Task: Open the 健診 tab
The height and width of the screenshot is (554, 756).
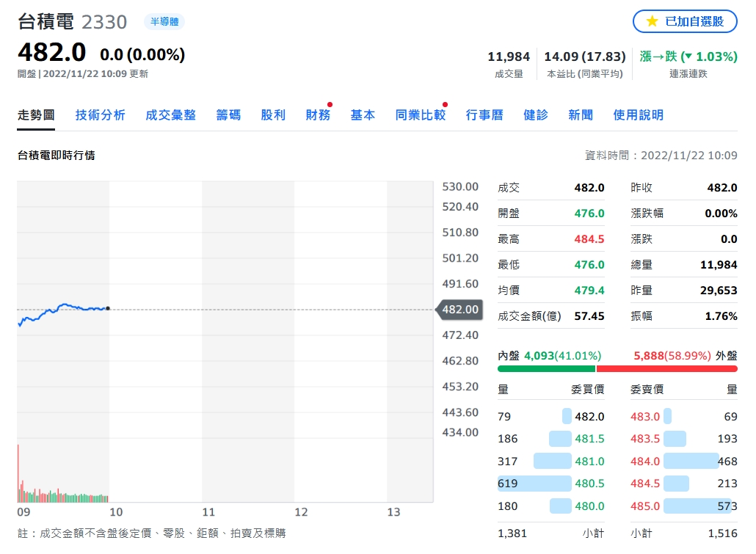Action: click(x=536, y=114)
